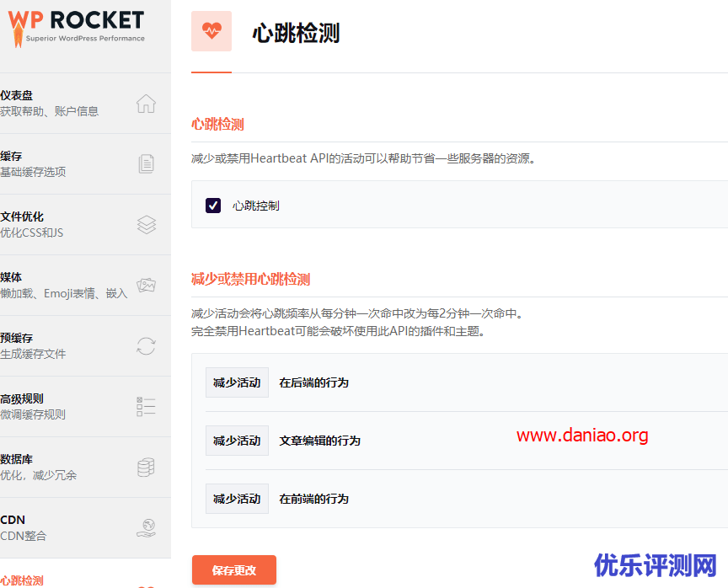Click the WP Rocket logo

(x=76, y=28)
